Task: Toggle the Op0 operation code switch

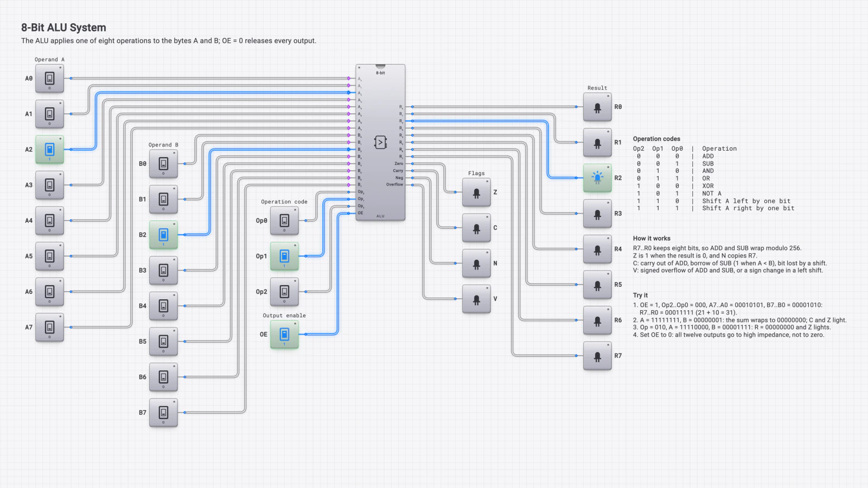Action: coord(284,221)
